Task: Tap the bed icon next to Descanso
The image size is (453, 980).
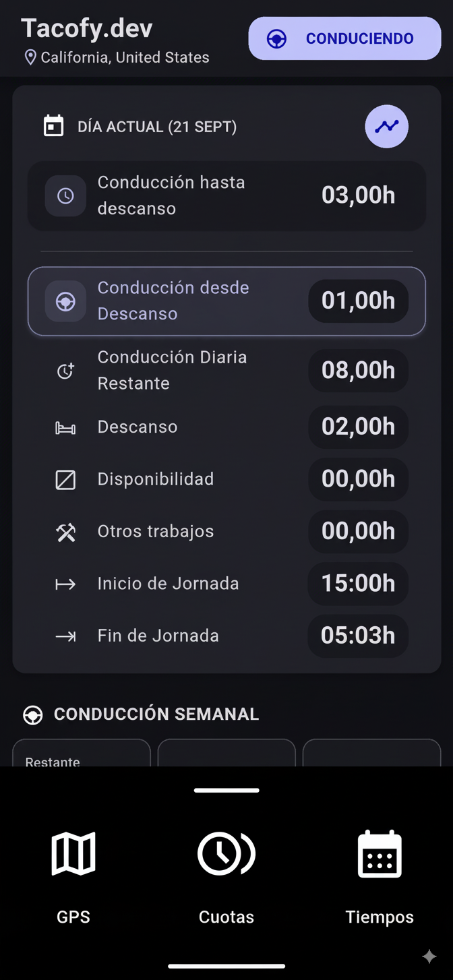Action: click(65, 427)
